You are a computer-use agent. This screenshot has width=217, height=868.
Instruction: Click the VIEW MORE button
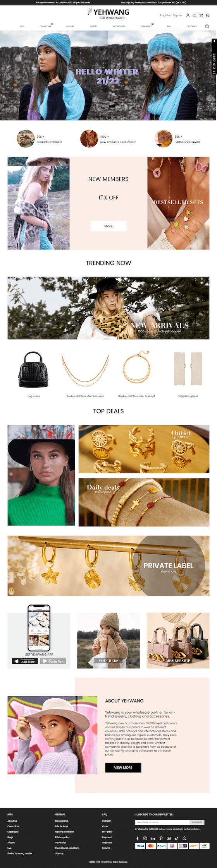(x=123, y=767)
